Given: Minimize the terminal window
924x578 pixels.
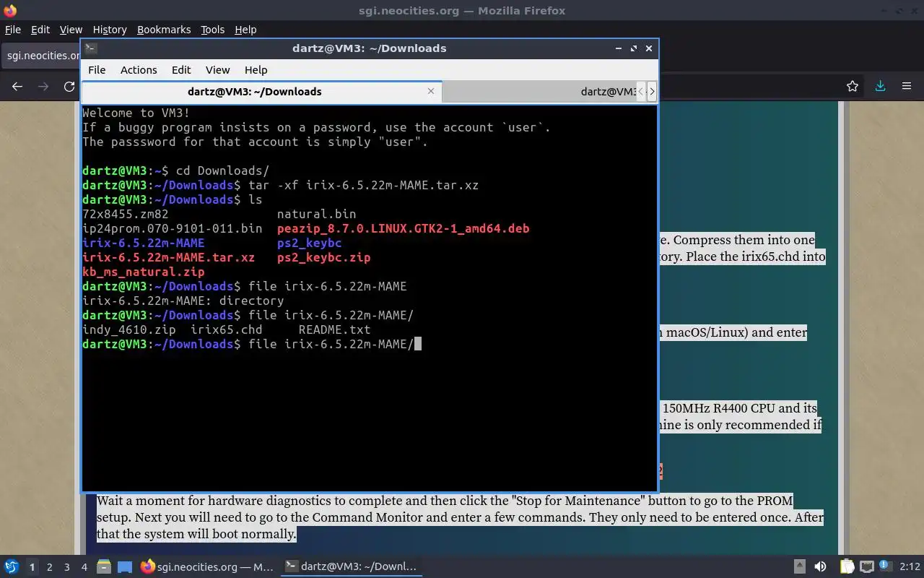Looking at the screenshot, I should 619,48.
